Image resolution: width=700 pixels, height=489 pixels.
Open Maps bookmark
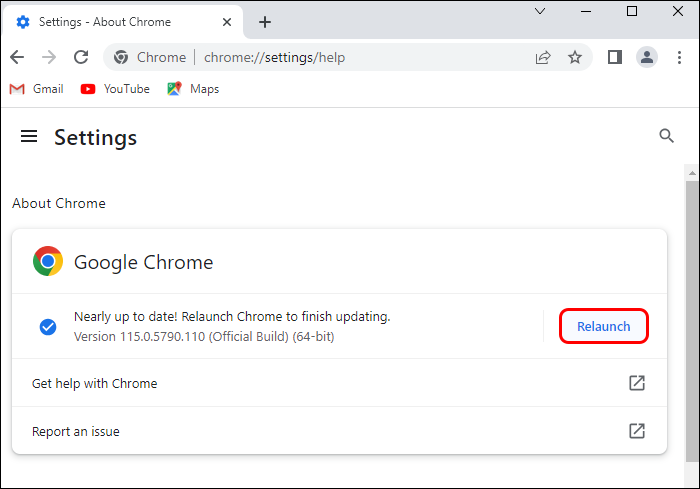tap(193, 89)
